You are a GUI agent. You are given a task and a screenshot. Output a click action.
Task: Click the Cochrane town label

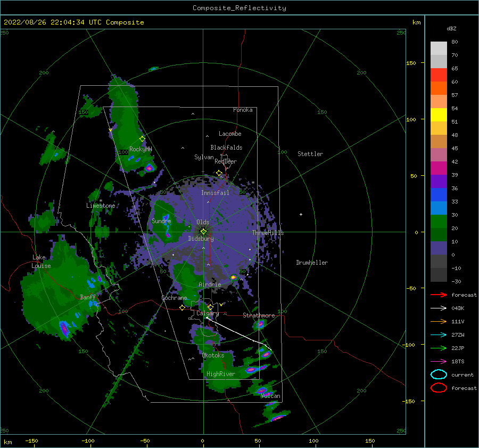pos(174,298)
